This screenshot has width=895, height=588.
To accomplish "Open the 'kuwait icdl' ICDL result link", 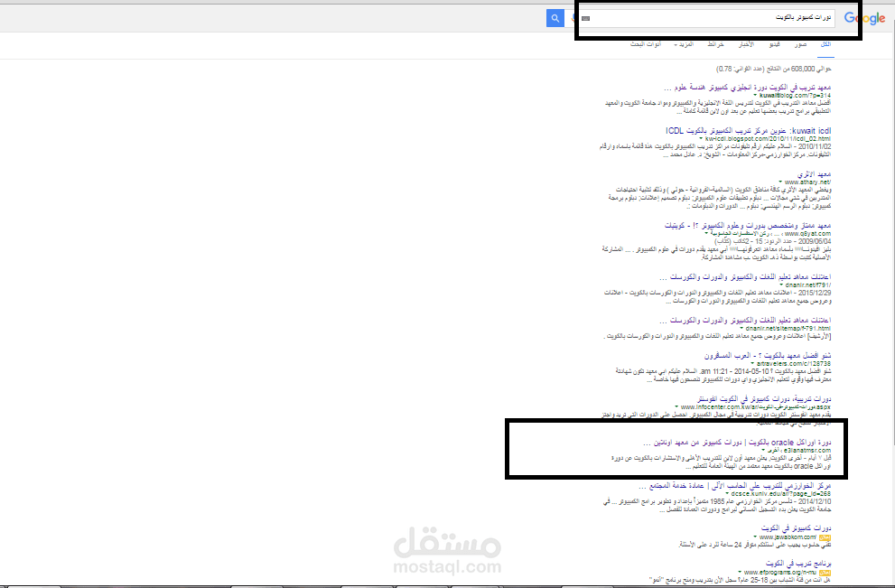I will pyautogui.click(x=749, y=131).
